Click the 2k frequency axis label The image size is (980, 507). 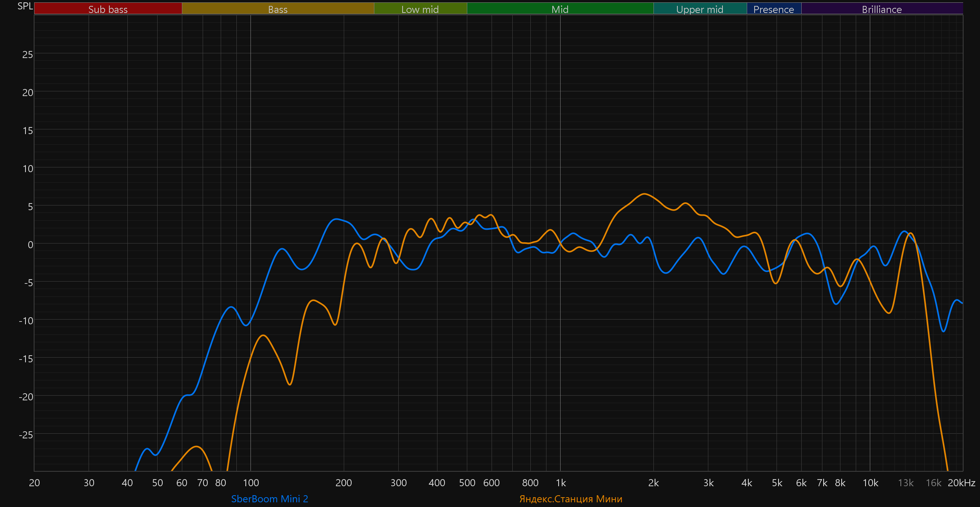(x=653, y=483)
